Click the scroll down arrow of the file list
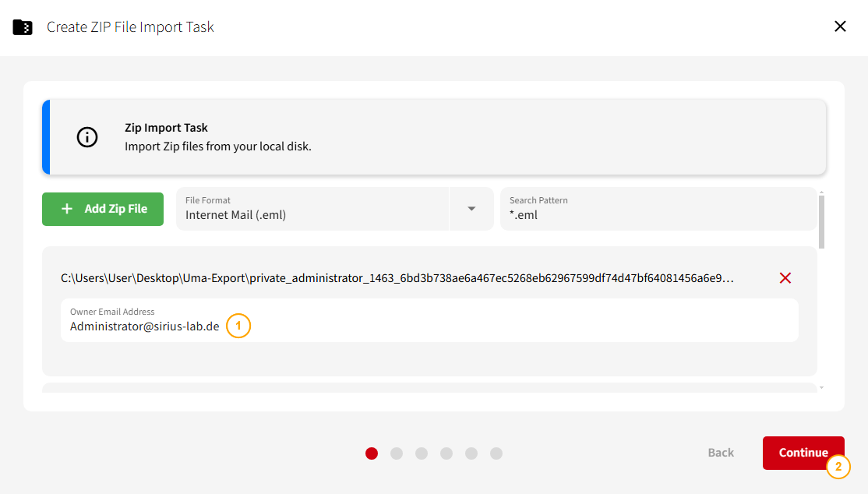Image resolution: width=868 pixels, height=494 pixels. (x=821, y=387)
